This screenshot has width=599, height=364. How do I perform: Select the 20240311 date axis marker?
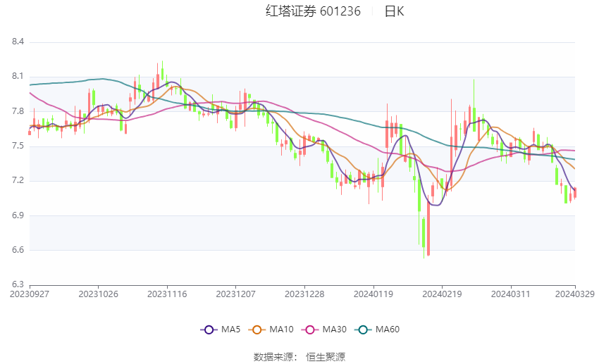pos(511,294)
